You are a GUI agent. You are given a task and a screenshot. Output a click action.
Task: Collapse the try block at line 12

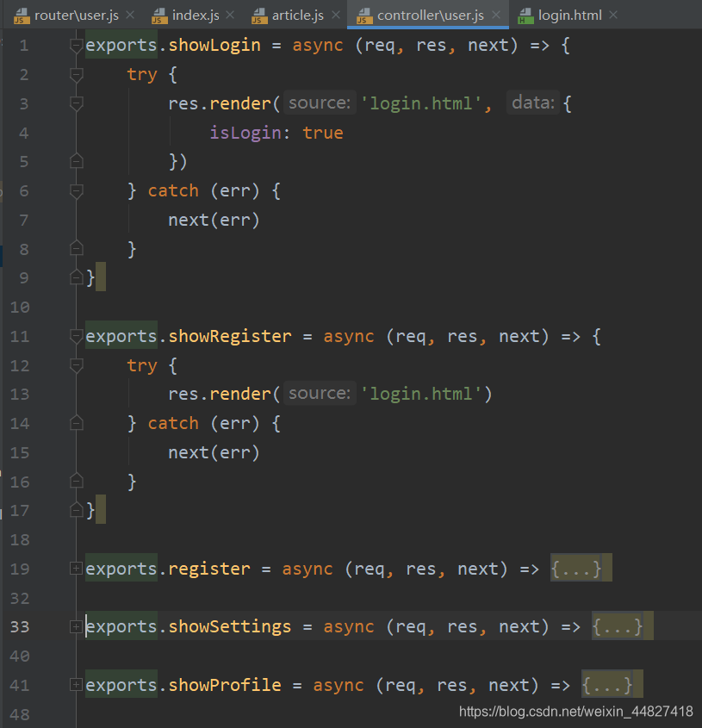[x=76, y=365]
